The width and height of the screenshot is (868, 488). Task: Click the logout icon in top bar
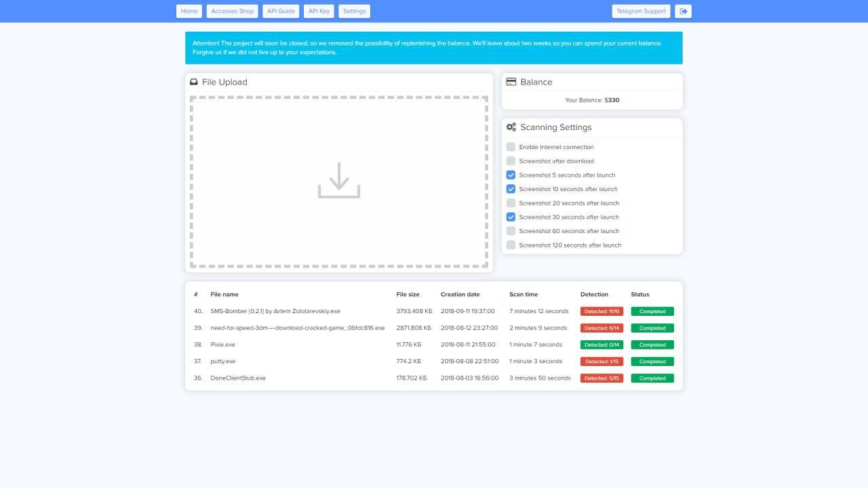[x=684, y=12]
